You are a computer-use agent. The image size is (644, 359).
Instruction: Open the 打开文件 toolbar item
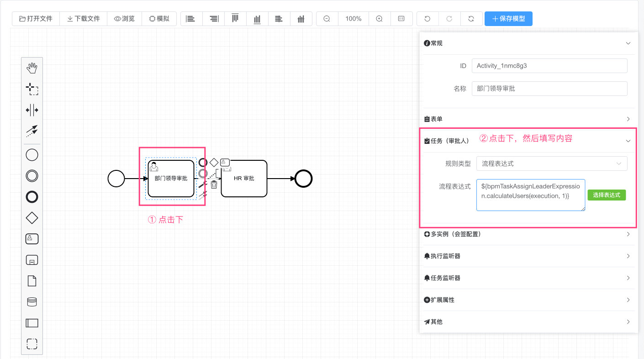[x=36, y=19]
